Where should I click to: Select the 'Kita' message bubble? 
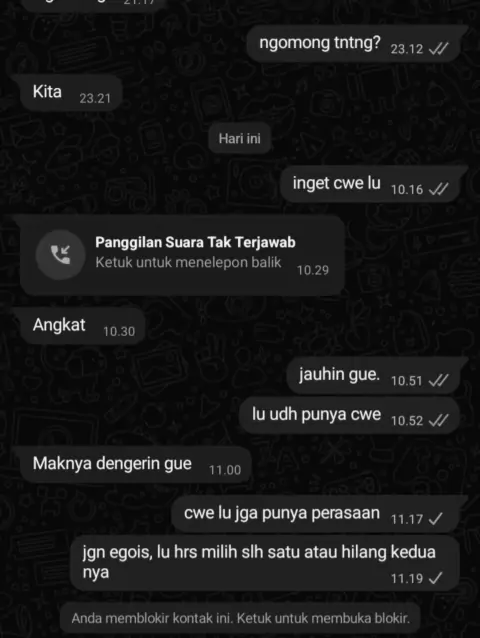[72, 93]
